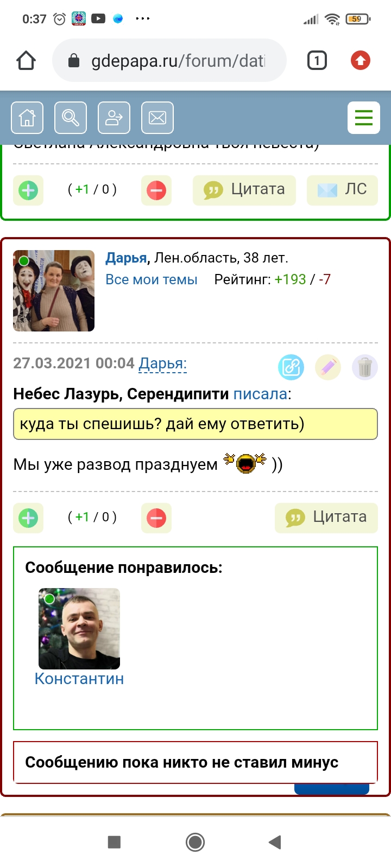Copy link icon on Дарья's post
The height and width of the screenshot is (868, 391).
click(291, 368)
